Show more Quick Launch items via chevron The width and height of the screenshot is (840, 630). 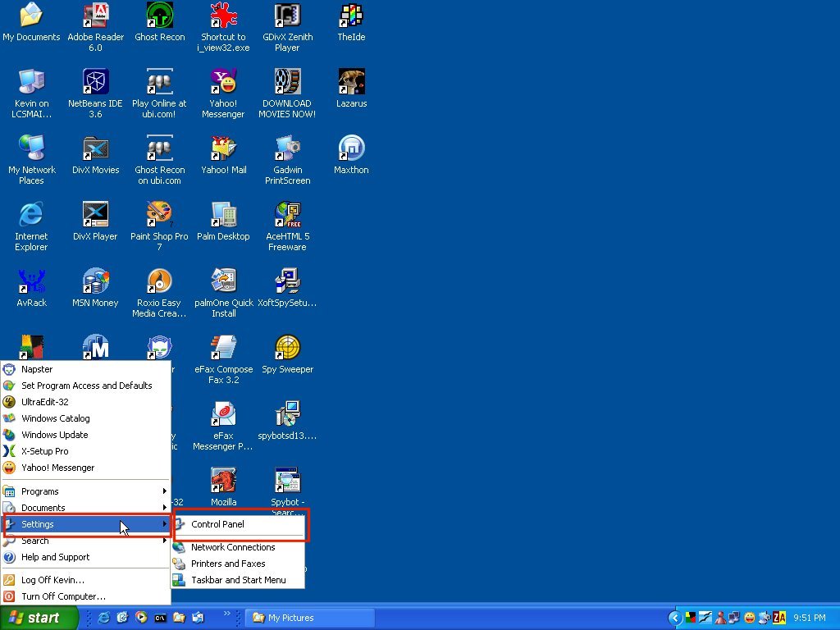pyautogui.click(x=226, y=614)
